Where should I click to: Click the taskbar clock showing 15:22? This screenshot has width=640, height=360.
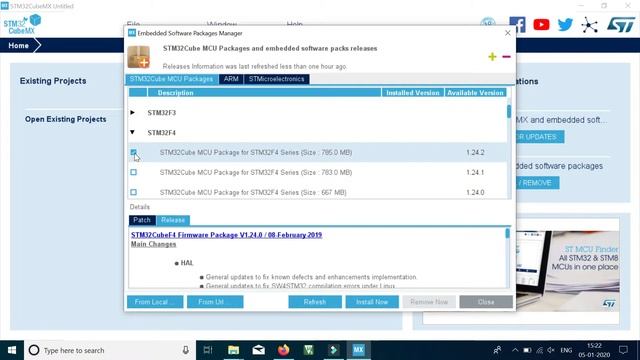(x=595, y=350)
